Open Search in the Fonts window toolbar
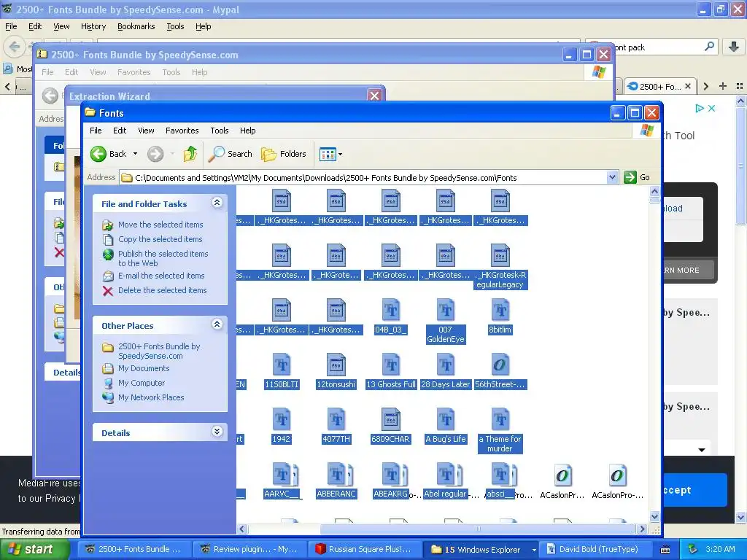This screenshot has width=747, height=560. point(231,154)
